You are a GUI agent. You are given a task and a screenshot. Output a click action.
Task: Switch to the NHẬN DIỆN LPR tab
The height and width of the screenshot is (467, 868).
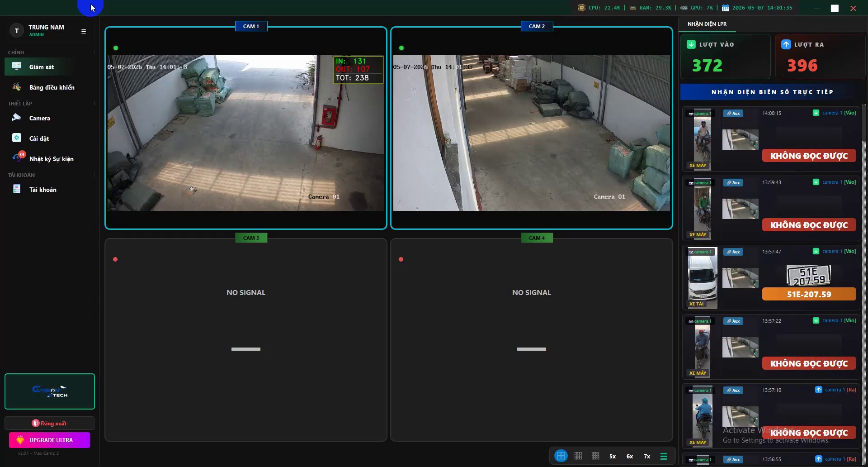point(707,24)
